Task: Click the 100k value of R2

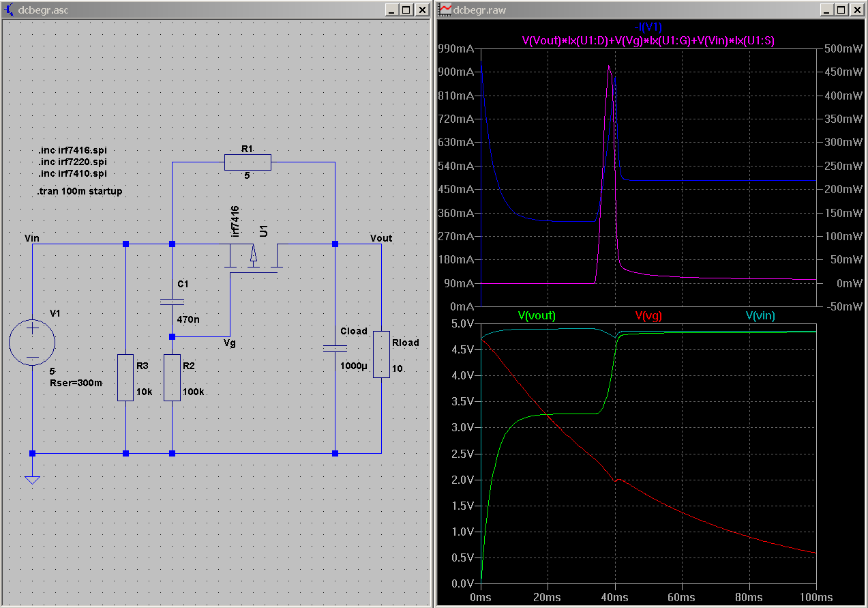Action: (x=194, y=392)
